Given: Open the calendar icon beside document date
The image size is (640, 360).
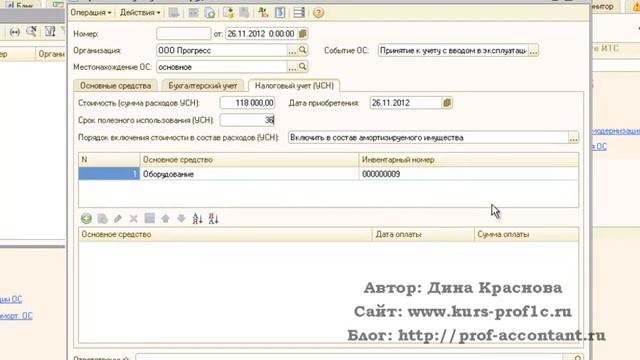Looking at the screenshot, I should pos(302,33).
